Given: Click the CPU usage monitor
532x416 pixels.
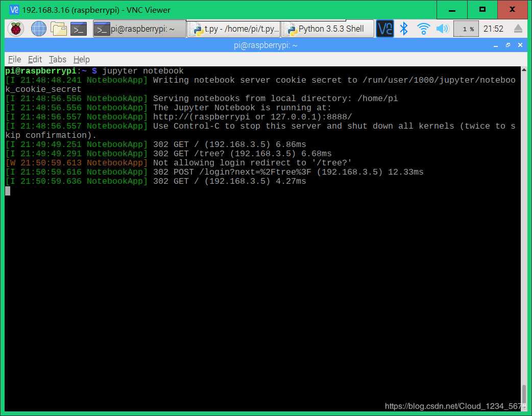Looking at the screenshot, I should tap(466, 29).
